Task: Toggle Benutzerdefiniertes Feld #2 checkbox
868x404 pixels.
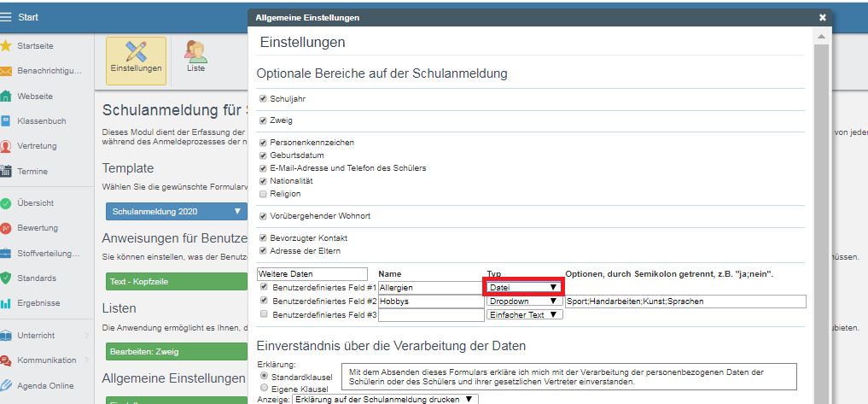Action: pos(264,301)
